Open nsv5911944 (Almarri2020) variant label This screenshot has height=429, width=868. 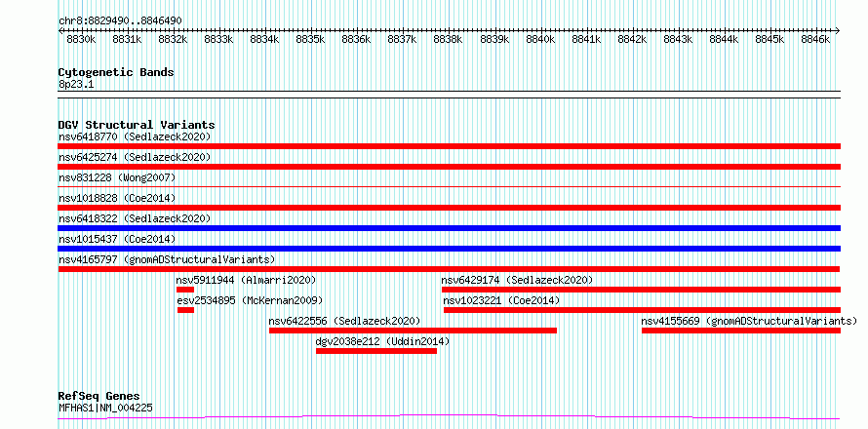coord(247,280)
